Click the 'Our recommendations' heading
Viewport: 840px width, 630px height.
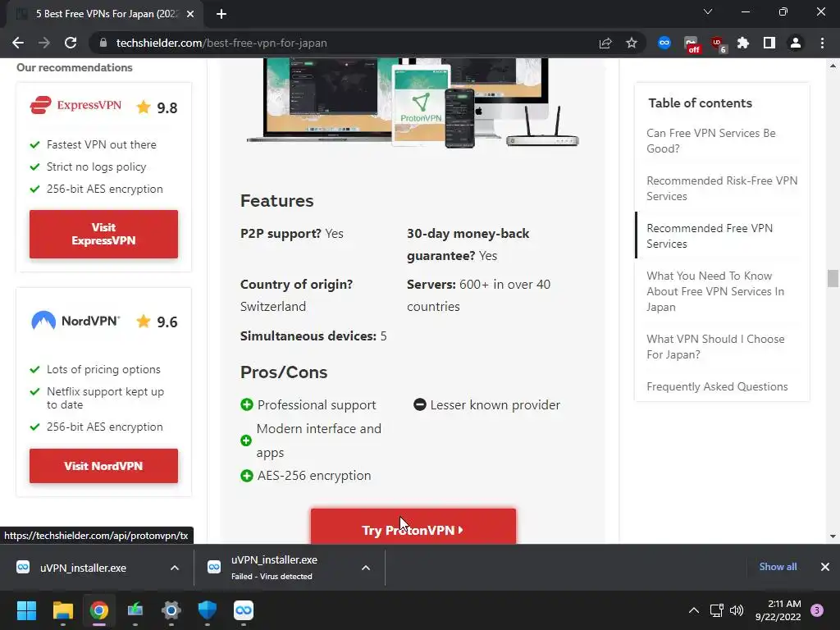(x=75, y=67)
